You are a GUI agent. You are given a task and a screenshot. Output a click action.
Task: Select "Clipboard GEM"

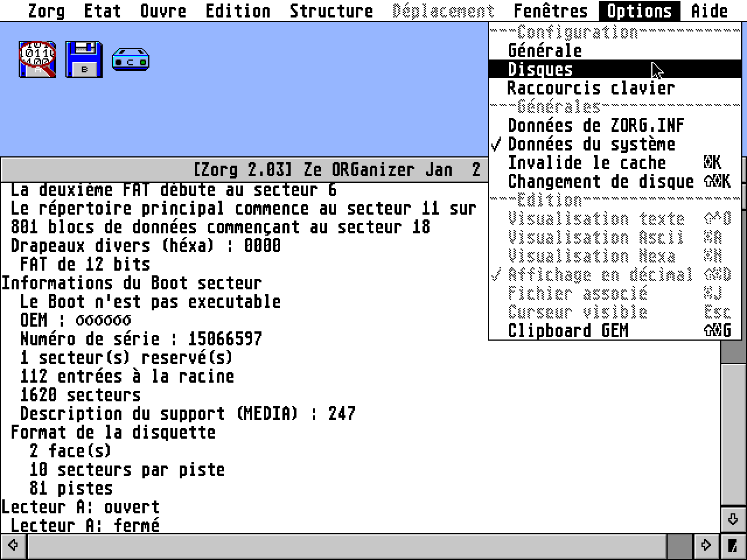tap(568, 331)
